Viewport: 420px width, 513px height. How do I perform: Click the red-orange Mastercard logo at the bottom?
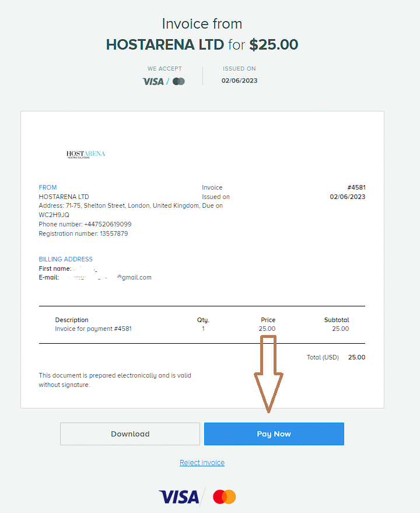tap(225, 497)
